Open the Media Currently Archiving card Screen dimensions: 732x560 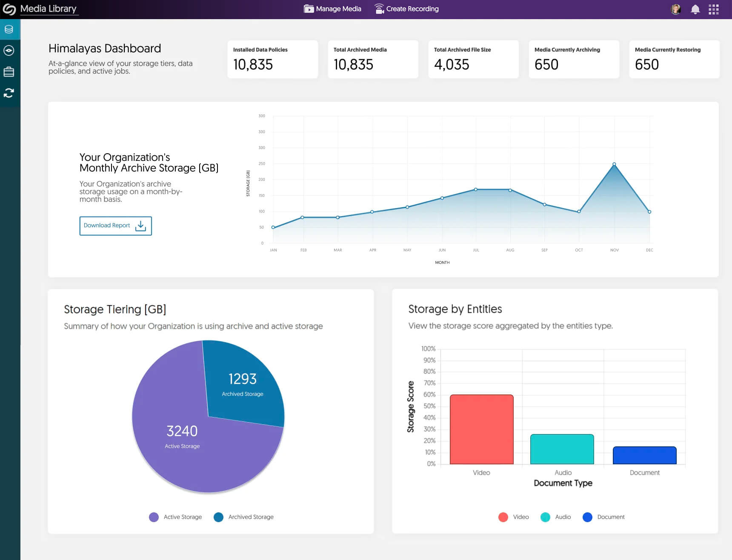(x=574, y=59)
